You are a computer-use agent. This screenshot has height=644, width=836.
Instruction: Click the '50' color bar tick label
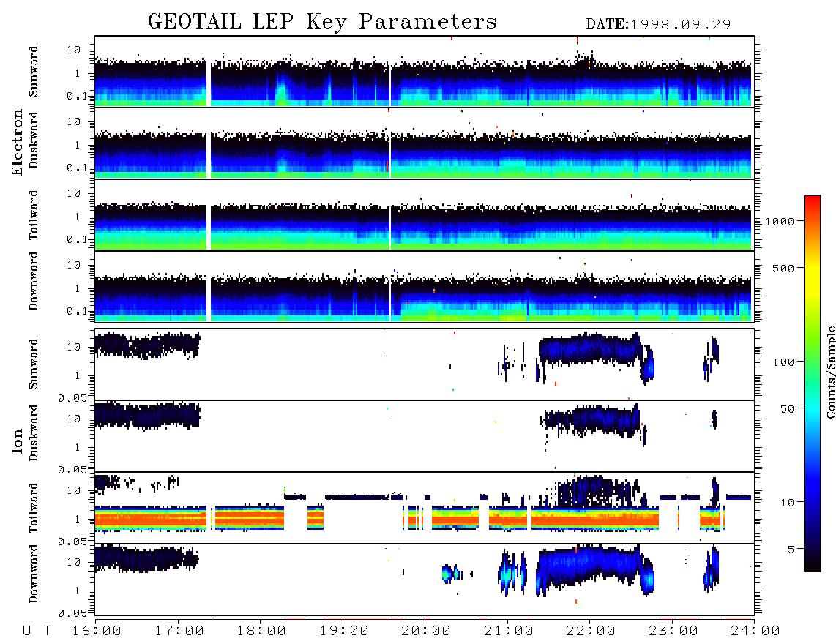787,409
